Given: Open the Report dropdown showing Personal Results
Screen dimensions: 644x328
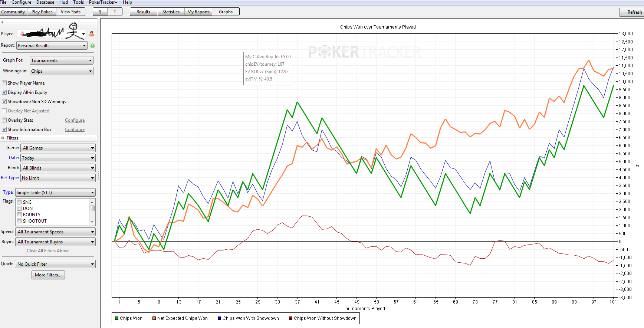Looking at the screenshot, I should pyautogui.click(x=52, y=46).
